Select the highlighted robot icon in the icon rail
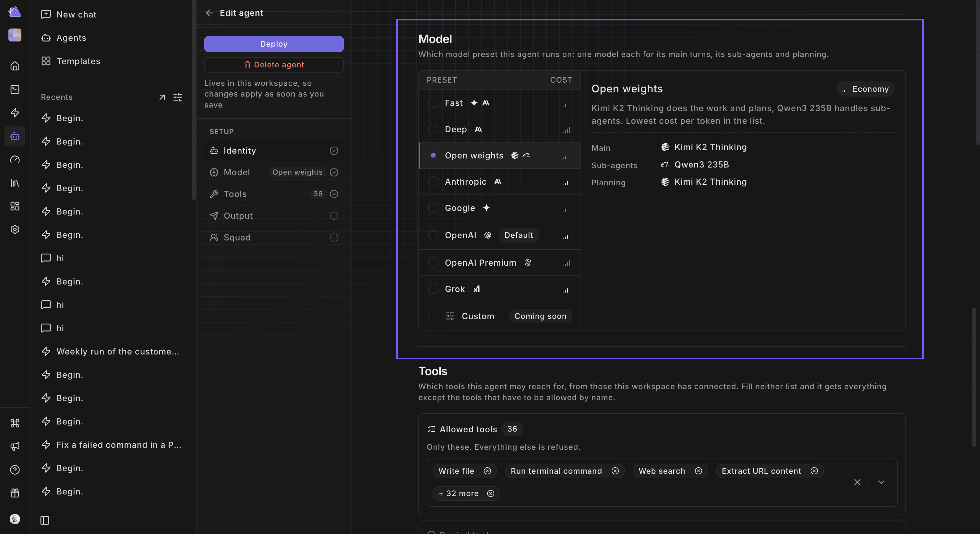The width and height of the screenshot is (980, 534). 15,136
